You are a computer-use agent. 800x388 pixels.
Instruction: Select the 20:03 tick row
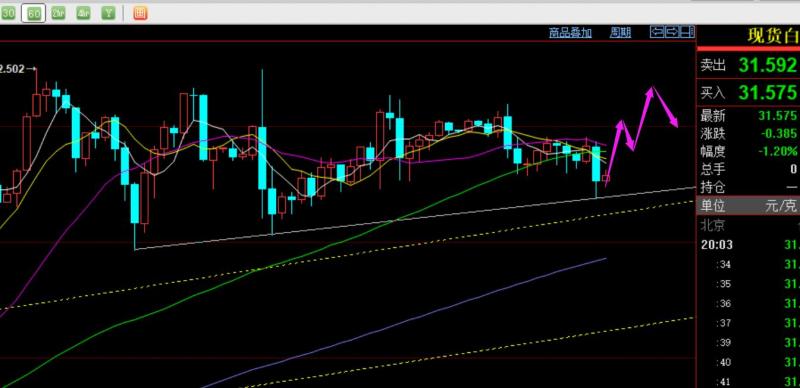point(749,245)
